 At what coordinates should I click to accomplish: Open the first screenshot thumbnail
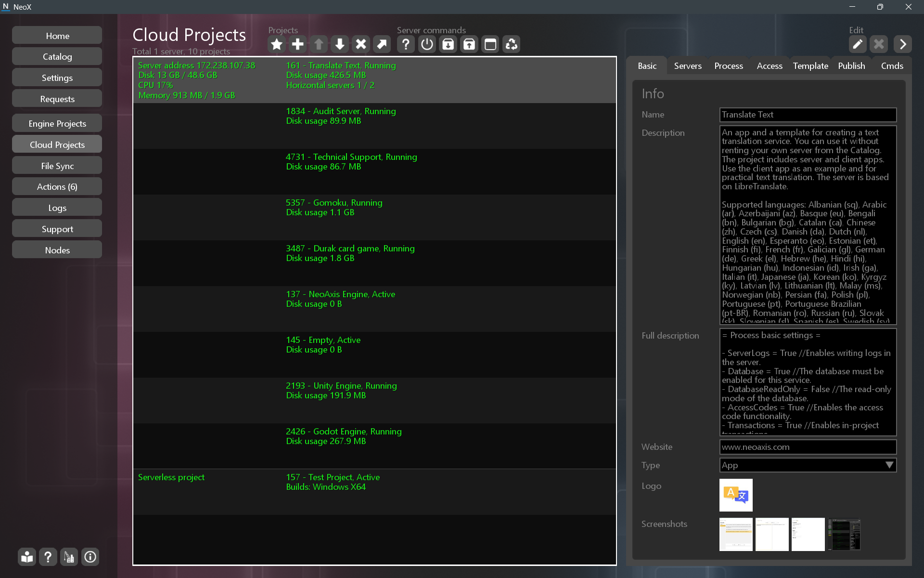[x=735, y=534]
